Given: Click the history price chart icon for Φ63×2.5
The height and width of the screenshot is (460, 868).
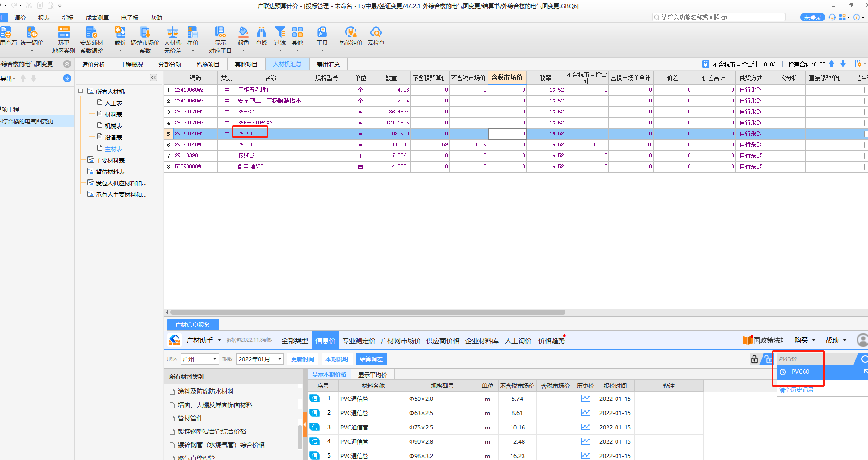Looking at the screenshot, I should coord(586,413).
